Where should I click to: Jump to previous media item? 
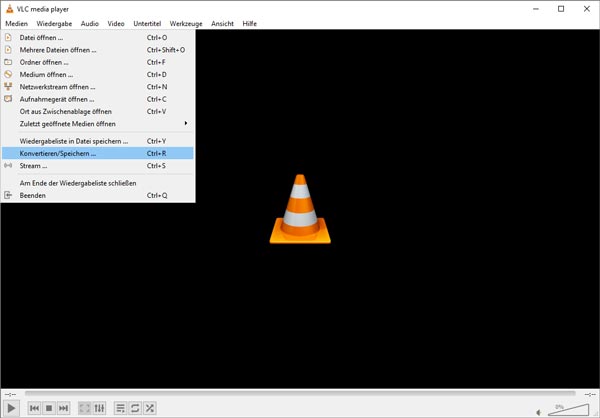(x=34, y=408)
